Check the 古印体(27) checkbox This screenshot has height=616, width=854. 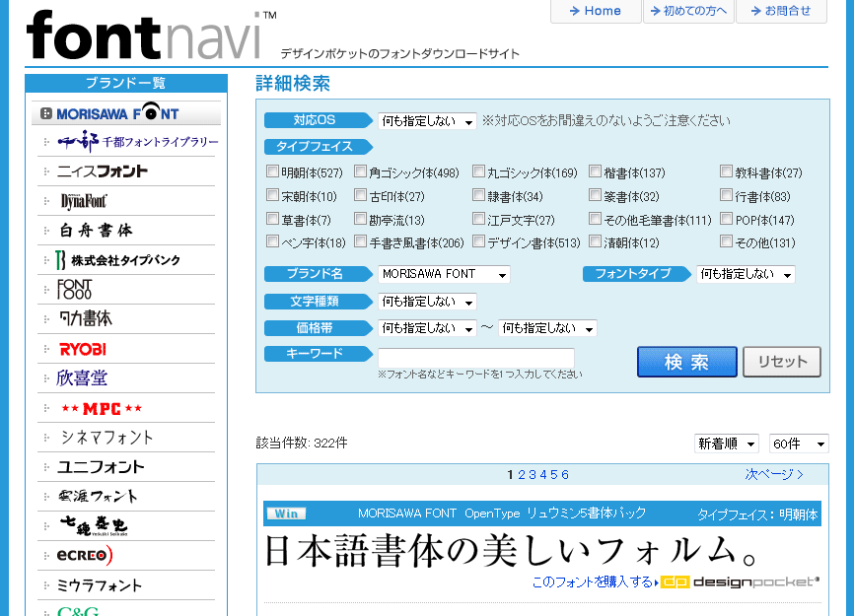pyautogui.click(x=360, y=195)
